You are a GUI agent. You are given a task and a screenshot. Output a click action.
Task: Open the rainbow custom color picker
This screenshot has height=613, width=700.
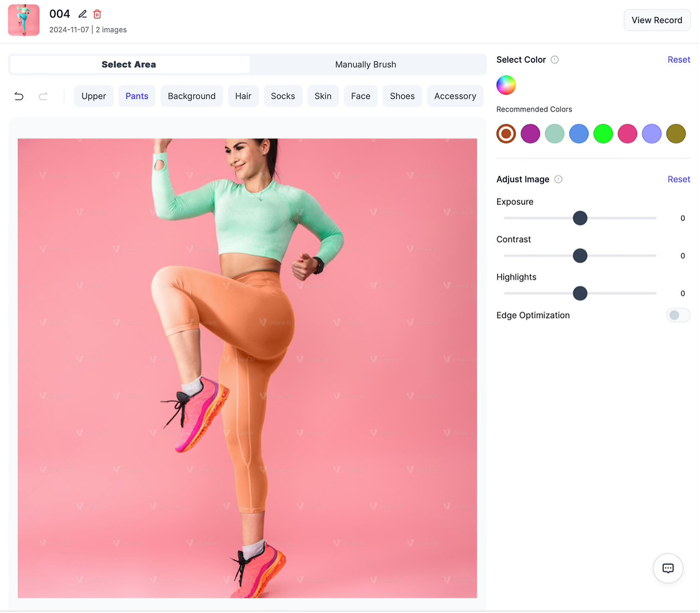point(506,85)
